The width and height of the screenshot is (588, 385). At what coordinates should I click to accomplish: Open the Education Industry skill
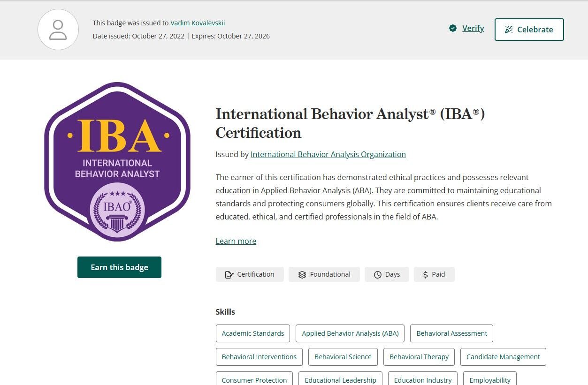coord(423,379)
